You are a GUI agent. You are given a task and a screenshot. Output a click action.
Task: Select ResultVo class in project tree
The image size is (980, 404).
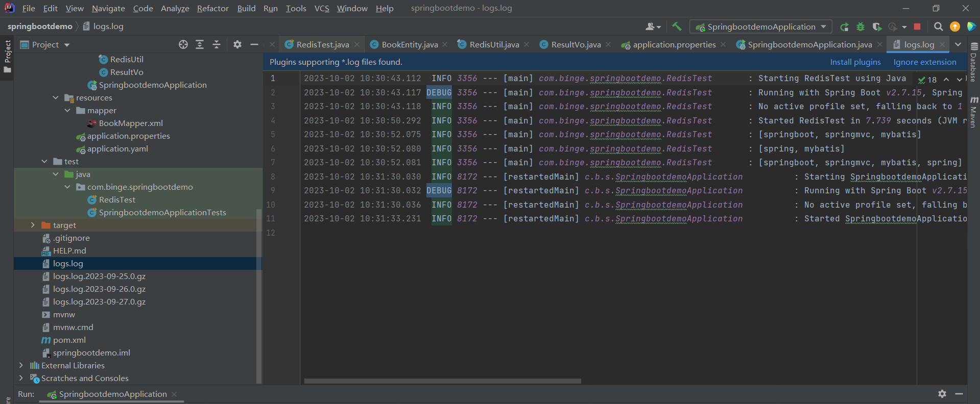pos(127,72)
